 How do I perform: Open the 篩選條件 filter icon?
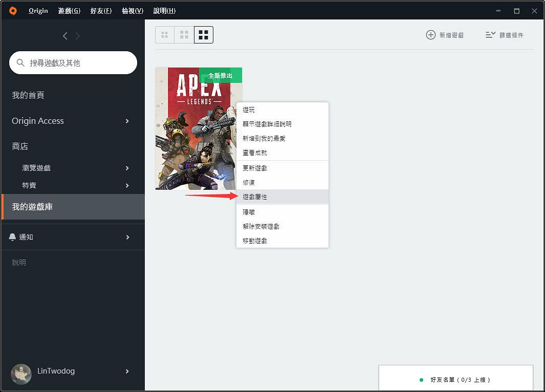(491, 35)
